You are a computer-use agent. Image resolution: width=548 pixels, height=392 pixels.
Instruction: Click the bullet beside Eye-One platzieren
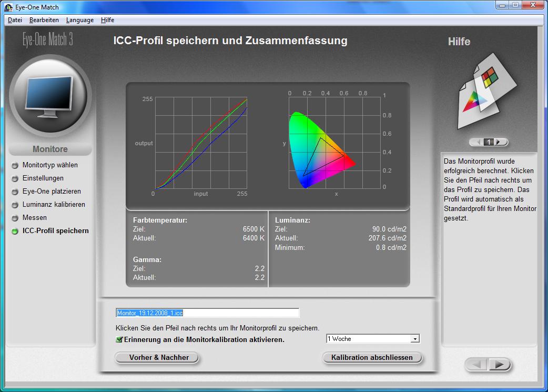click(x=15, y=192)
